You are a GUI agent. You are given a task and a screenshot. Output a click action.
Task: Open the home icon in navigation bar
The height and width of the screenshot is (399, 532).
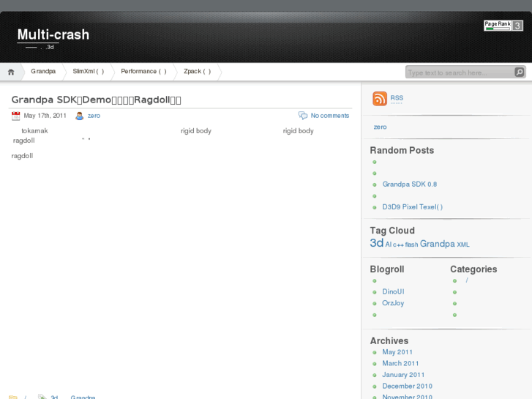coord(11,72)
